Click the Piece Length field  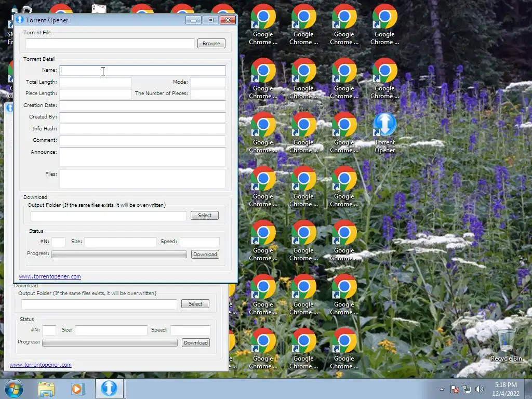pyautogui.click(x=96, y=94)
